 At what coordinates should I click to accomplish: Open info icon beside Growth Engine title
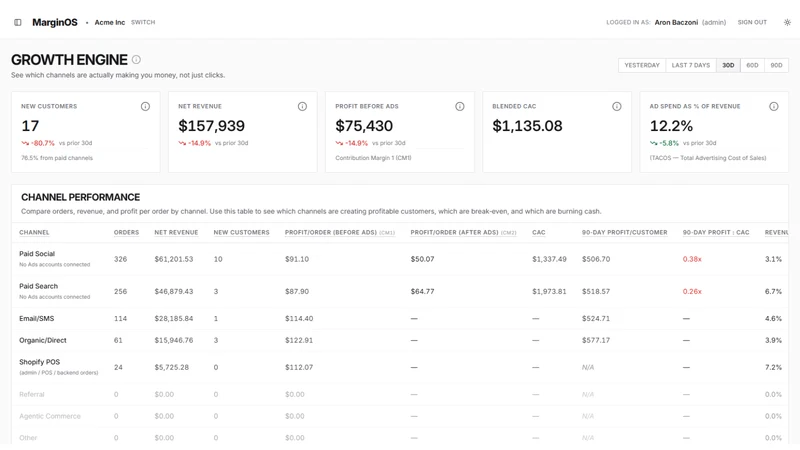(136, 60)
